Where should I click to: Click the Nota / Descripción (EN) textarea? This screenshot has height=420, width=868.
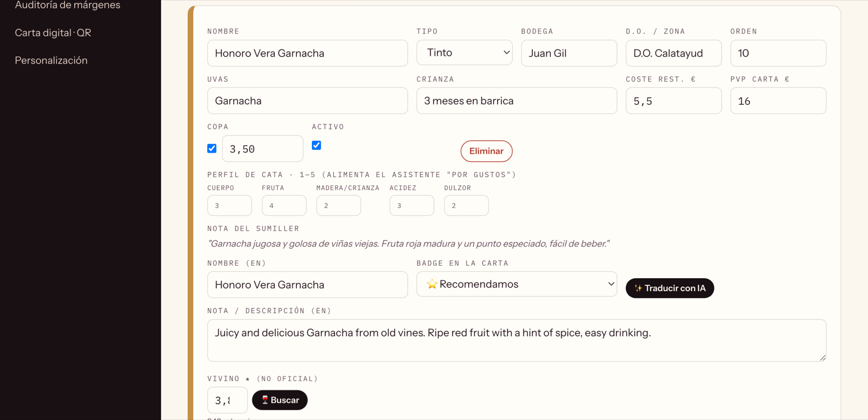pyautogui.click(x=517, y=341)
